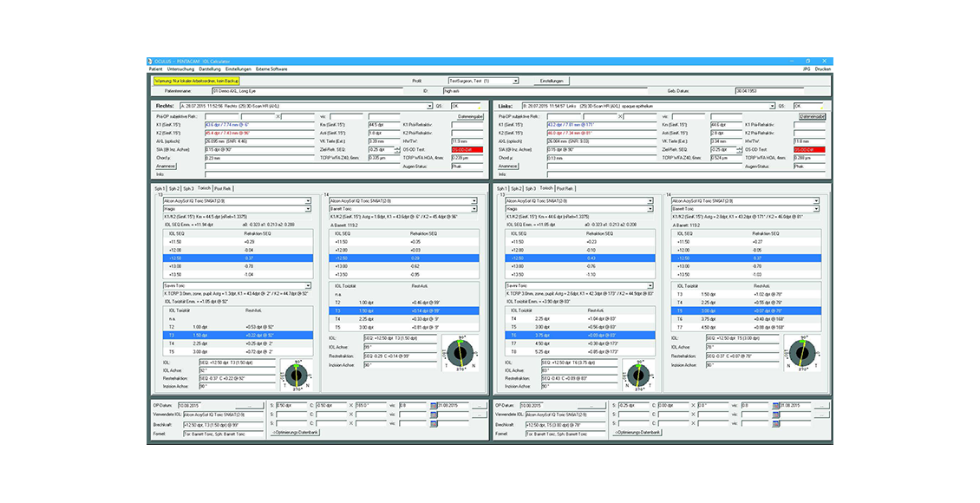Click third-row calendar icon in Links post-op section
The height and width of the screenshot is (503, 980).
pos(777,424)
